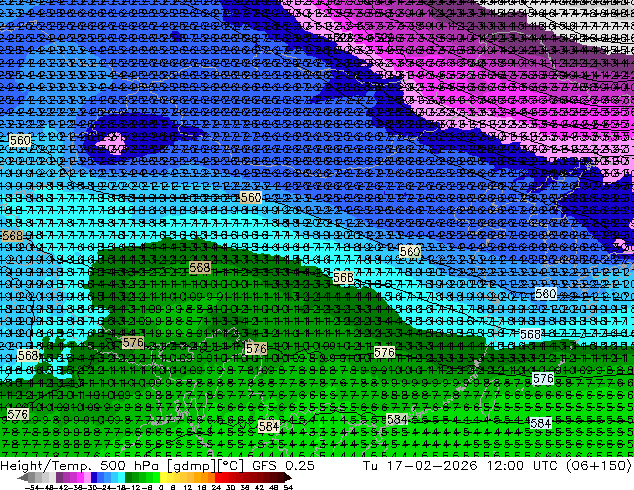Click the 'Tu' weekday abbreviation

[371, 465]
